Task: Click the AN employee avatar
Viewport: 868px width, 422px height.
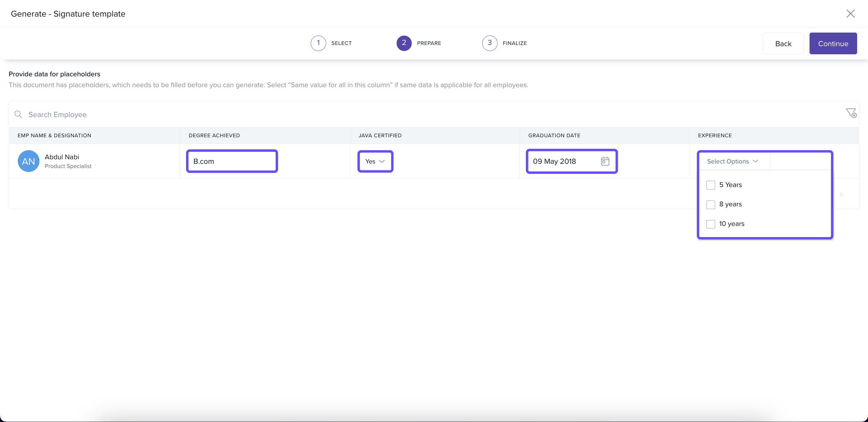Action: [28, 161]
